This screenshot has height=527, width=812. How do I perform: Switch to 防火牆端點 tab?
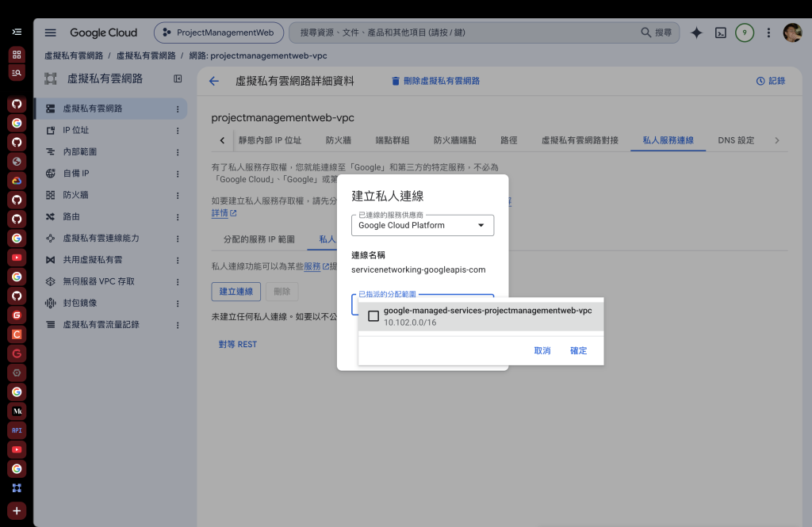(x=454, y=140)
